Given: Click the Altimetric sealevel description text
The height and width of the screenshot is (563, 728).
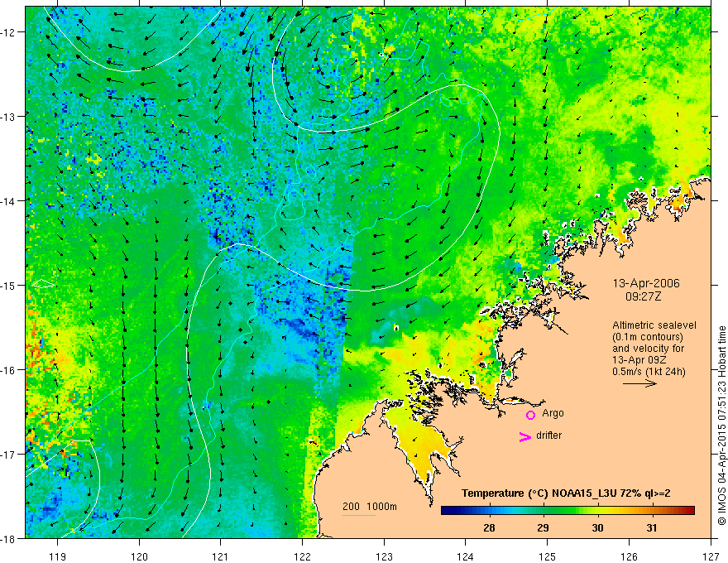Looking at the screenshot, I should (x=654, y=348).
